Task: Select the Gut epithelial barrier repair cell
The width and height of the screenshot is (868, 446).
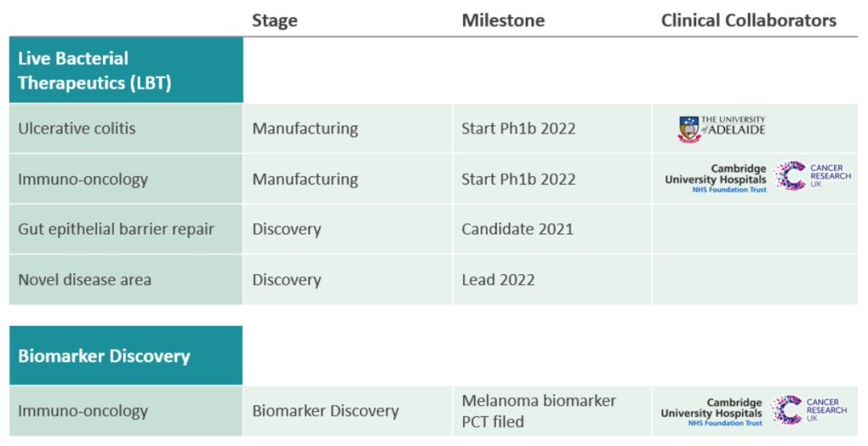Action: [x=117, y=229]
